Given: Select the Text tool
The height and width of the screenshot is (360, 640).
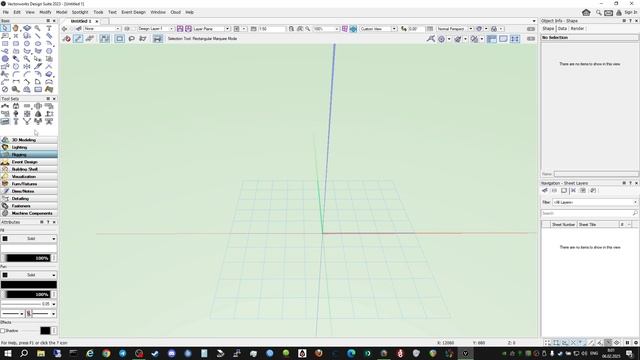Looking at the screenshot, I should (x=49, y=28).
